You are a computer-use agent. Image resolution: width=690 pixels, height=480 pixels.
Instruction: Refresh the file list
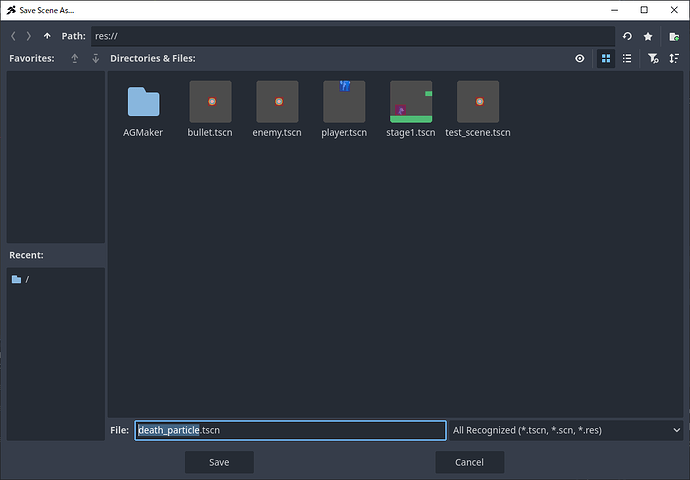pyautogui.click(x=627, y=36)
